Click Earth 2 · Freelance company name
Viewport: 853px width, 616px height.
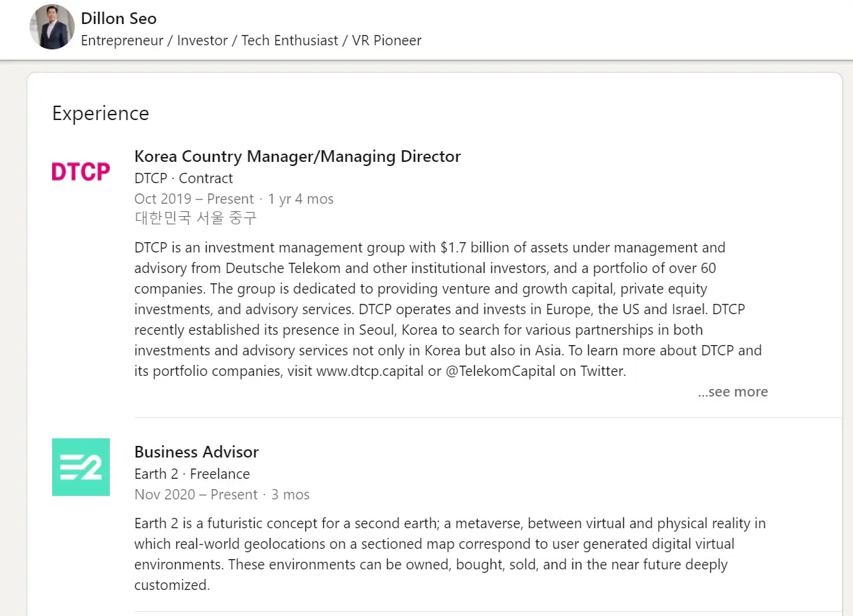191,474
